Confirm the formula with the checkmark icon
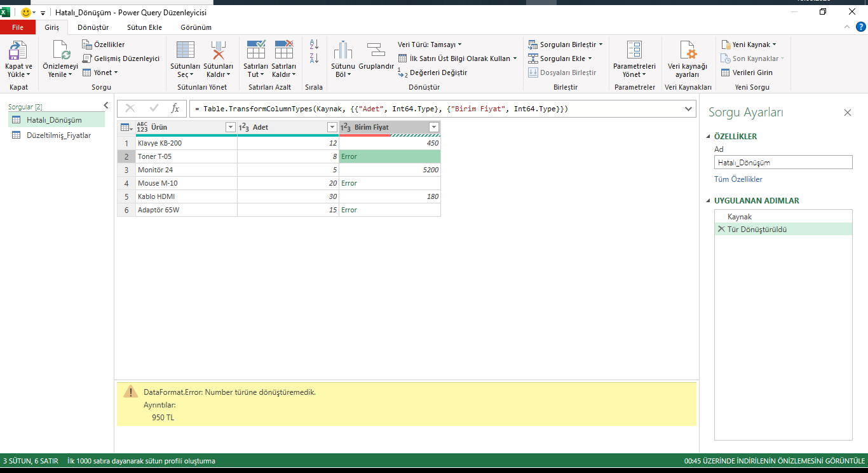This screenshot has width=868, height=473. [x=154, y=109]
